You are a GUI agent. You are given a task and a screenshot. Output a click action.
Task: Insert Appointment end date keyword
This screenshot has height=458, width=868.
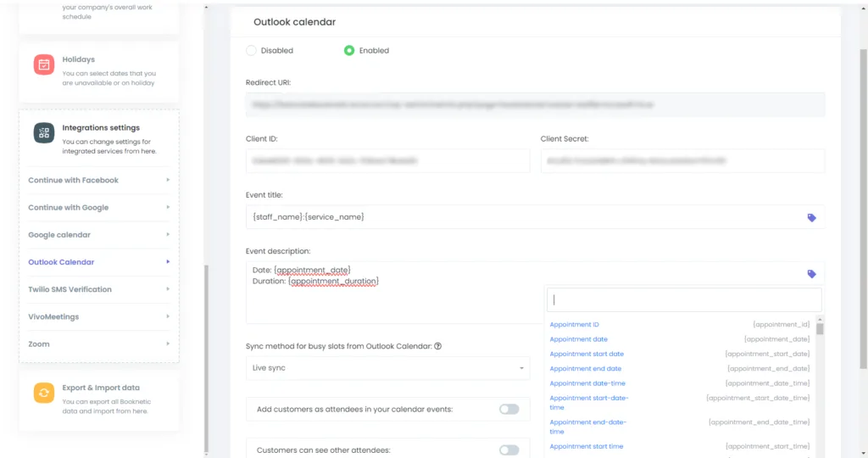coord(586,368)
